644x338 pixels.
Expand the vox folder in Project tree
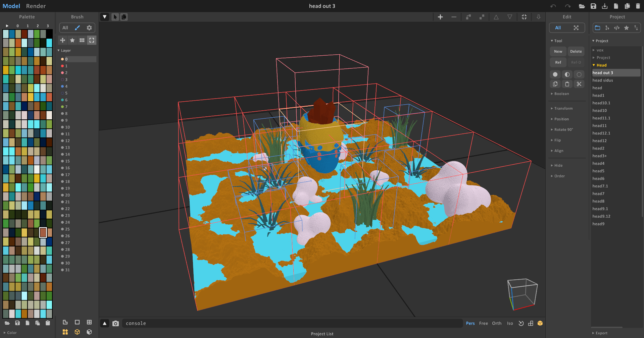[600, 50]
